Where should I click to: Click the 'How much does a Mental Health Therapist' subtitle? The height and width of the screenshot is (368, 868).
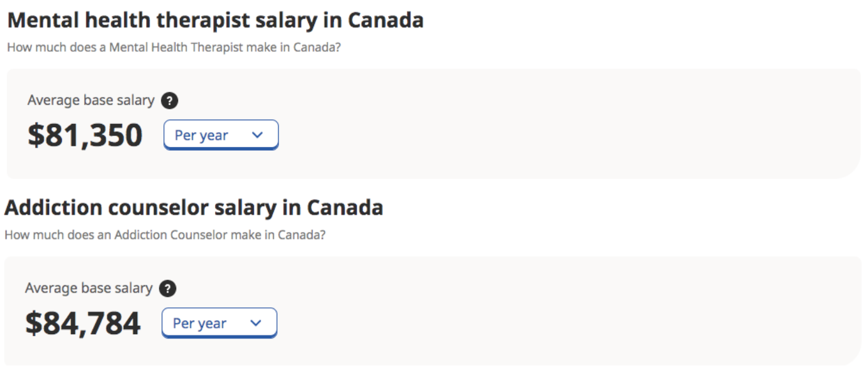click(174, 48)
